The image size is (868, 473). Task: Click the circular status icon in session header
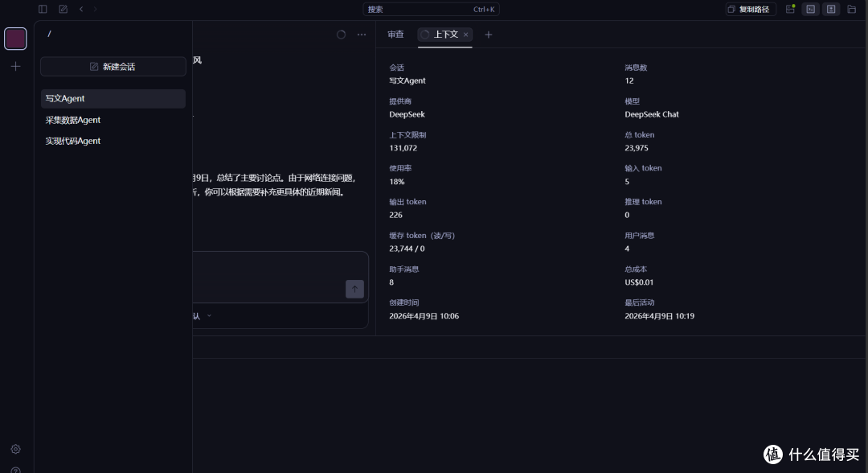coord(341,35)
